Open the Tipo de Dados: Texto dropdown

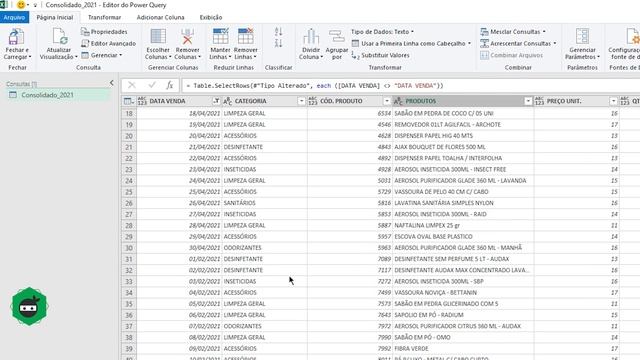coord(382,31)
